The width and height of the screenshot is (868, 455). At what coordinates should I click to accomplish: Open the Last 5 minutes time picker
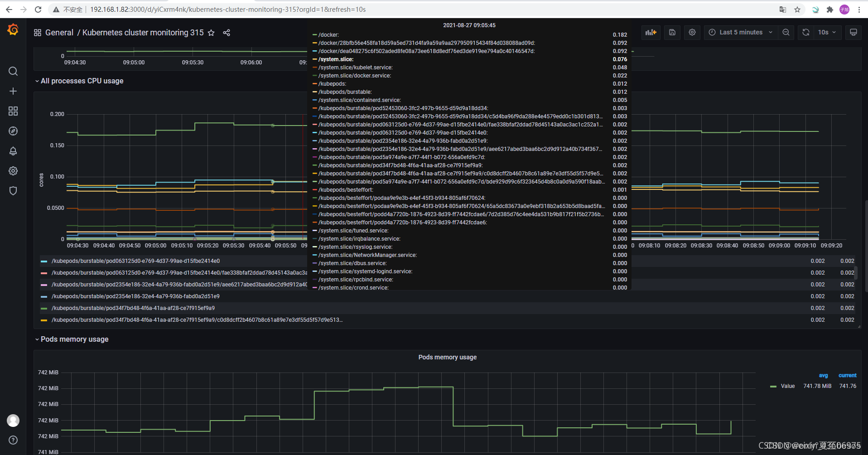[x=741, y=32]
